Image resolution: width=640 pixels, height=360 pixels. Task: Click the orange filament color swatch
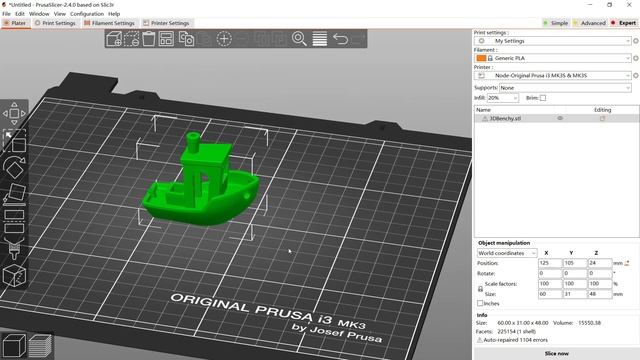click(x=481, y=58)
